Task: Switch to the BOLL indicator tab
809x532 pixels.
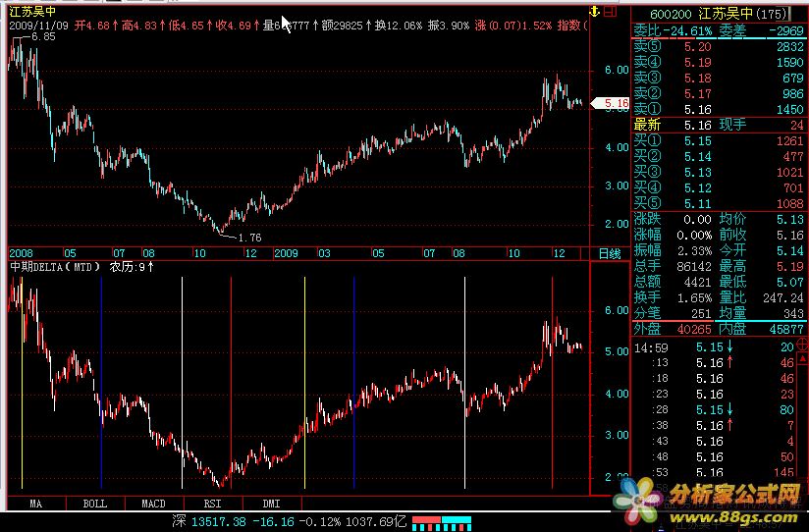Action: pos(95,504)
